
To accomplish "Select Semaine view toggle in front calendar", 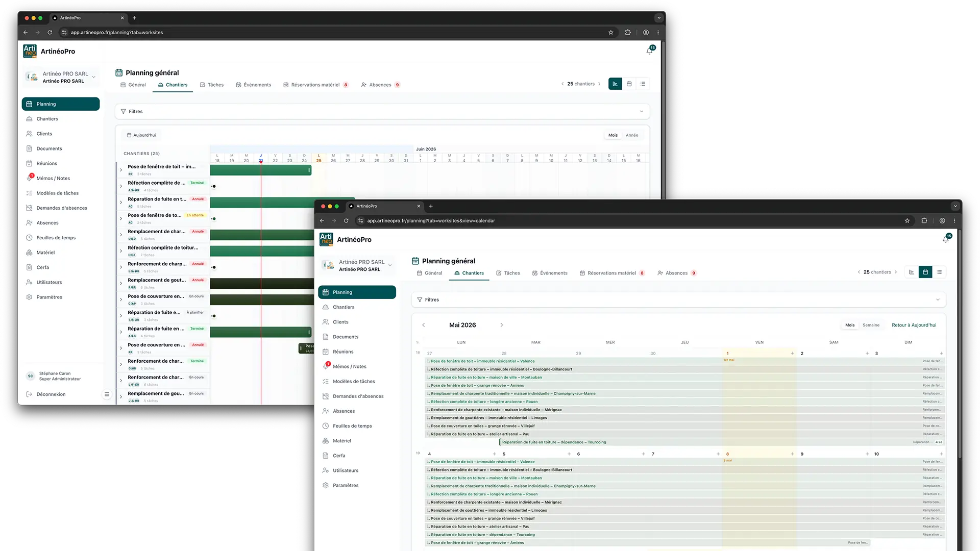I will click(871, 325).
